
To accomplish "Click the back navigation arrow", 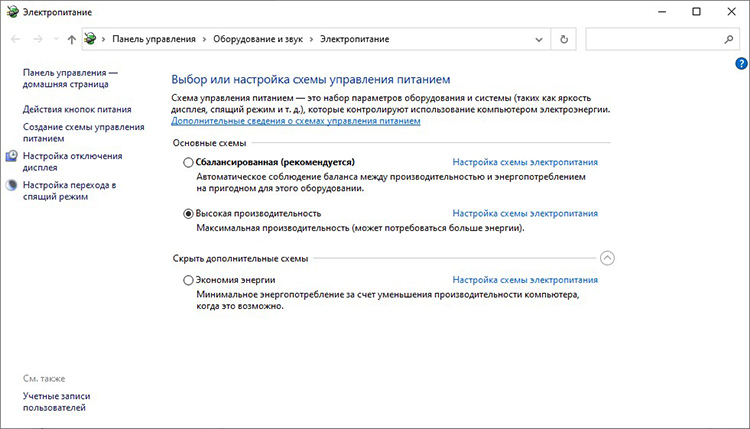I will click(15, 39).
